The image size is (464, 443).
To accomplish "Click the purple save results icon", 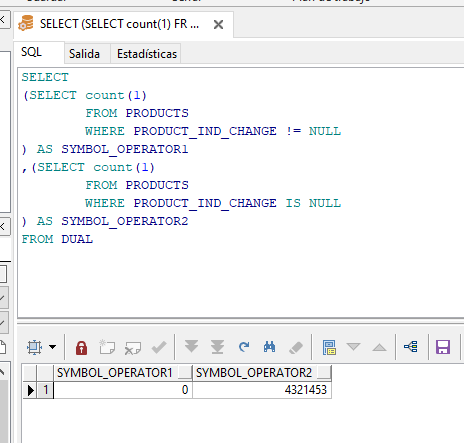I will pos(443,347).
